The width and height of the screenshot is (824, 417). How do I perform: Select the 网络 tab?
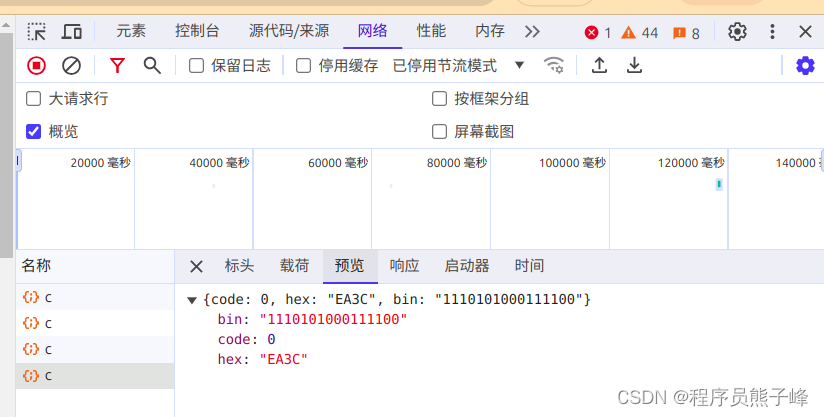(373, 31)
